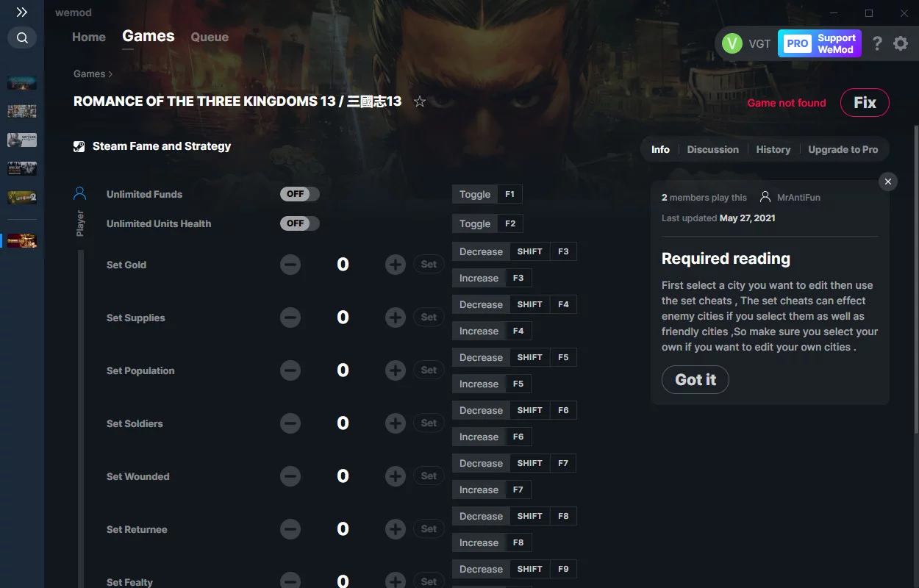
Task: Dismiss the Required reading panel close icon
Action: coord(888,182)
